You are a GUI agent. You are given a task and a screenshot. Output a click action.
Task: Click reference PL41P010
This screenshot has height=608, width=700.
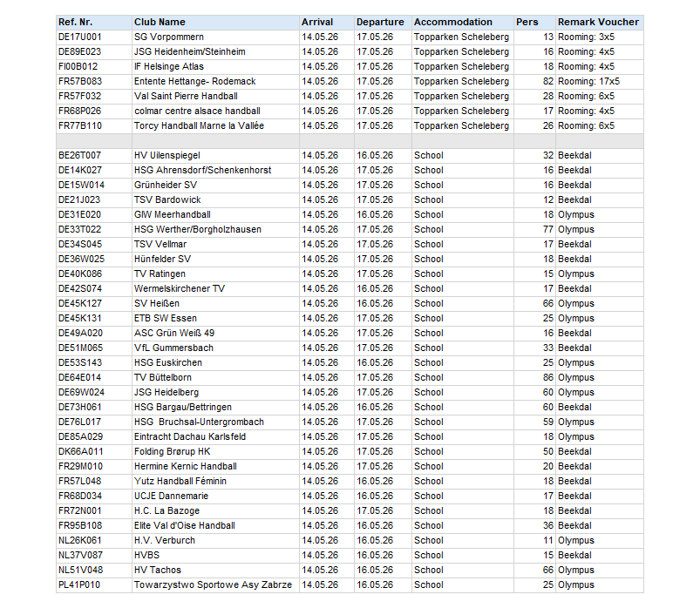(94, 584)
